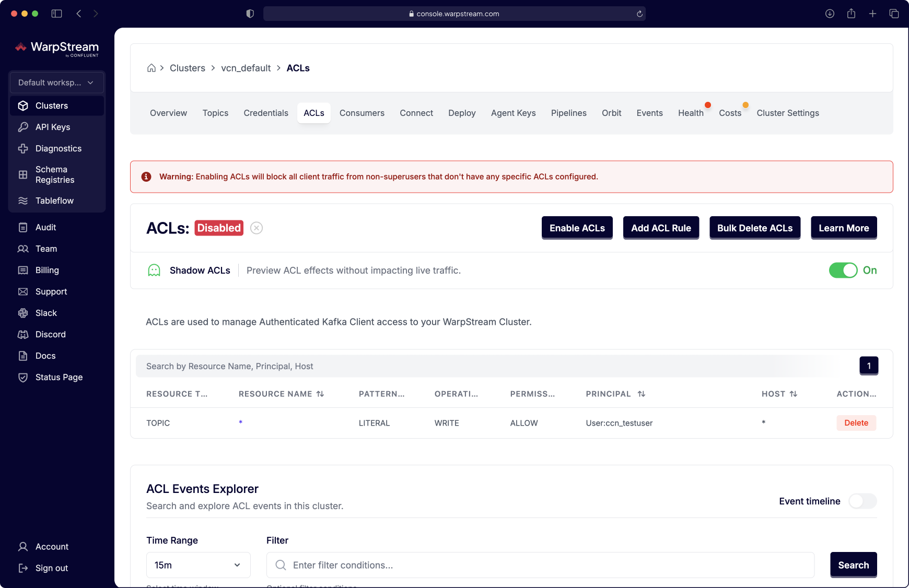The height and width of the screenshot is (588, 909).
Task: Delete the ccn_testuser ACL rule
Action: [856, 423]
